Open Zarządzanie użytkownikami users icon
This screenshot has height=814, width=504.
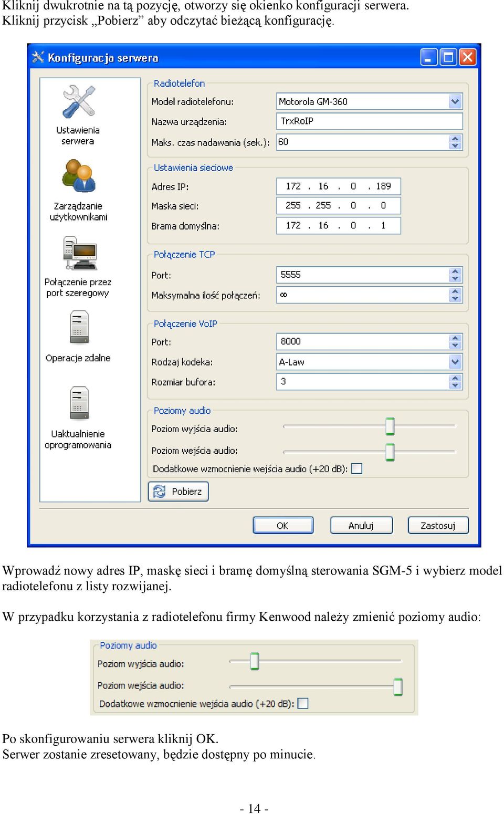[79, 176]
